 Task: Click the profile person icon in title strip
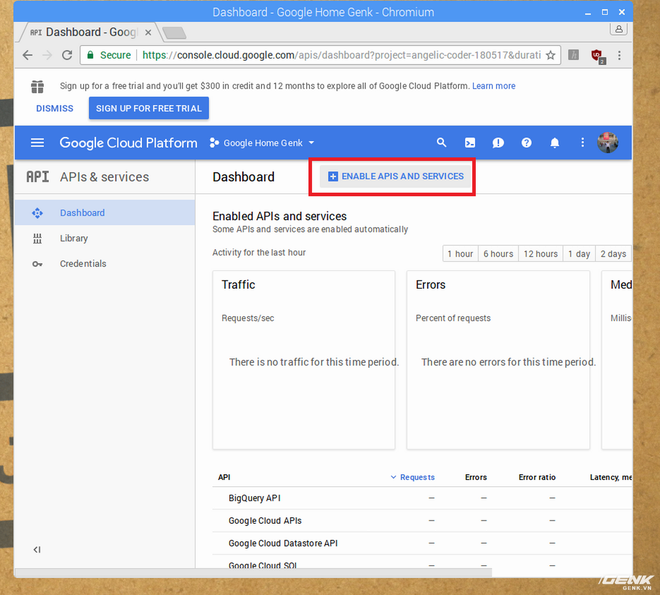[x=619, y=29]
